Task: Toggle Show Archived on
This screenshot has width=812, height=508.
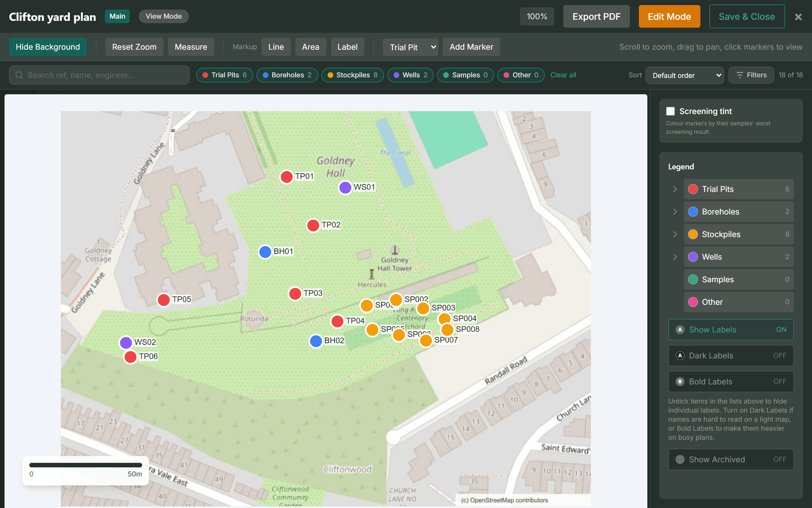Action: 731,459
